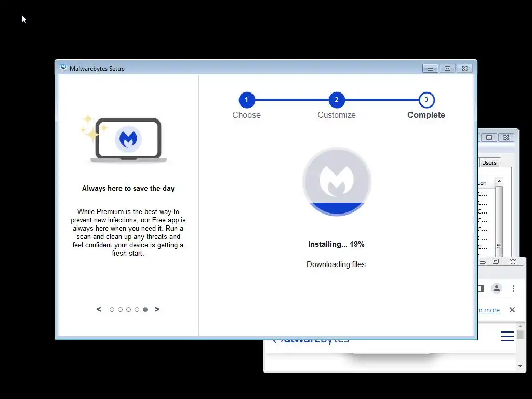
Task: Open the browser three-dot menu
Action: click(x=514, y=288)
